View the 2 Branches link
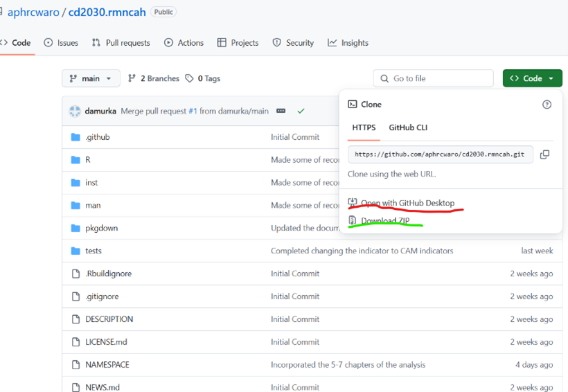This screenshot has height=392, width=568. tap(154, 78)
